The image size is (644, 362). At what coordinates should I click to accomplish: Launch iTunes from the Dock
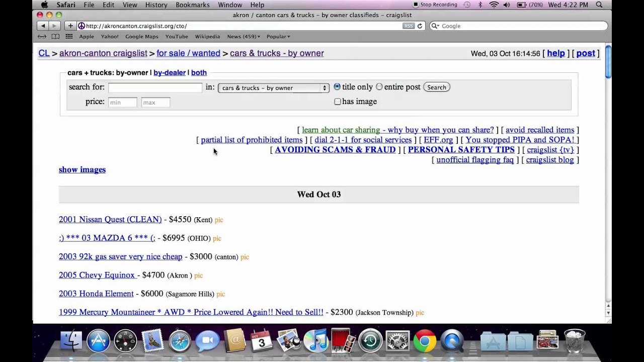(x=316, y=341)
